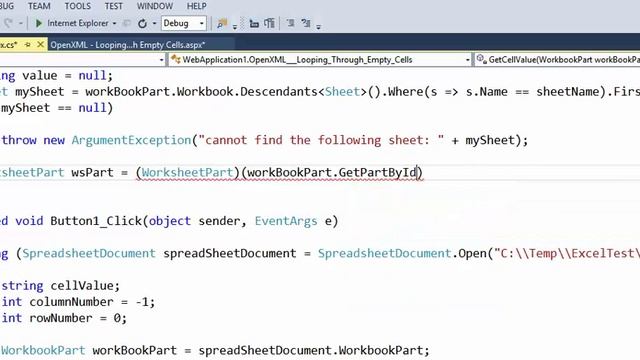
Task: Click the "C:\\Temp\\ExcelTest file path string
Action: (567, 253)
